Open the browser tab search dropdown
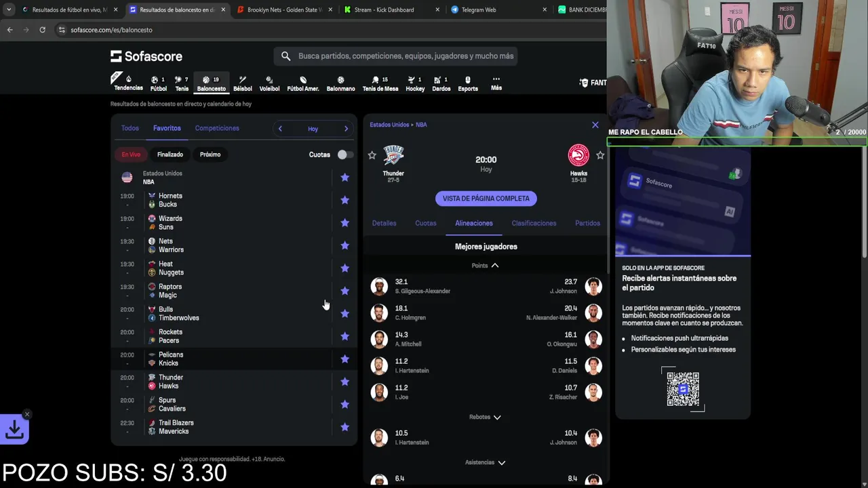This screenshot has height=488, width=868. tap(9, 9)
